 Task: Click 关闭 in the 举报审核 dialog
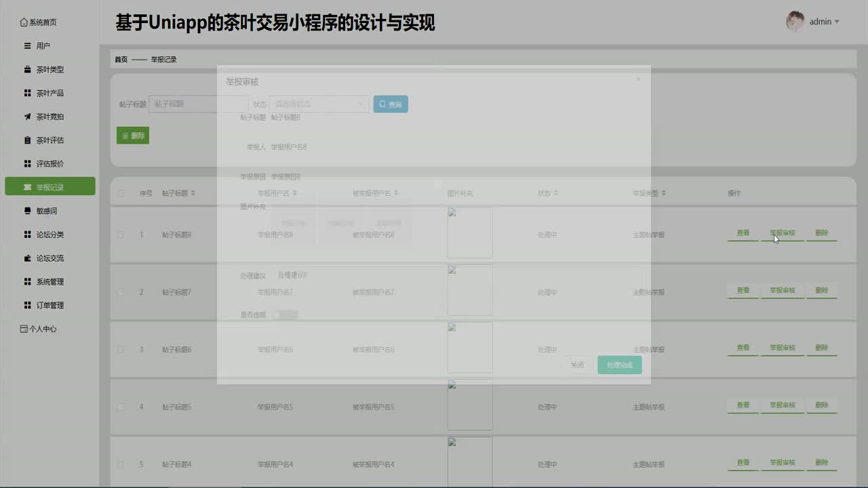577,365
